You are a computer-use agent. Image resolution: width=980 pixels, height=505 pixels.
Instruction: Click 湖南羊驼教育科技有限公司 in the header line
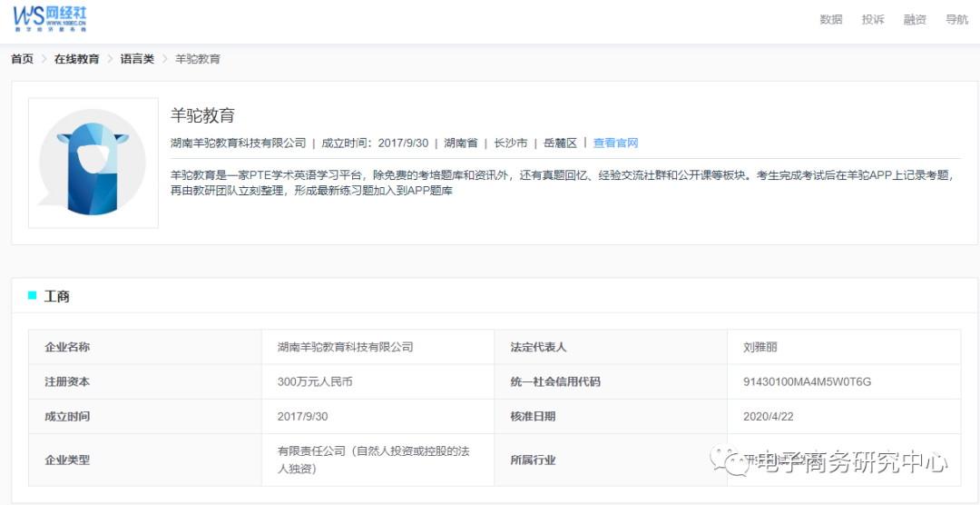click(x=238, y=143)
